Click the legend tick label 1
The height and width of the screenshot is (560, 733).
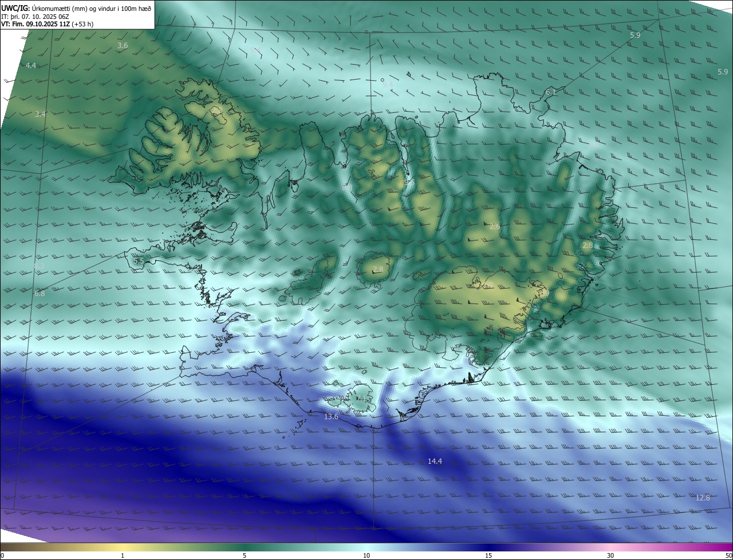(x=123, y=555)
